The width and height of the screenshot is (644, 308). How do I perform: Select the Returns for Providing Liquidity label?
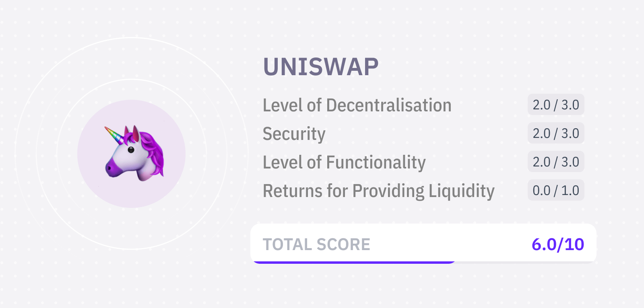pos(378,191)
